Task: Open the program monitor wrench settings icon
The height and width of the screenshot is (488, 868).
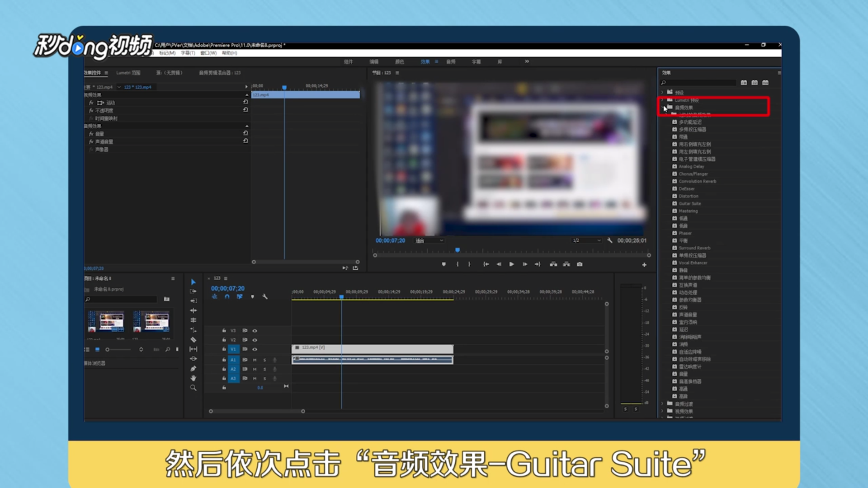Action: point(610,241)
